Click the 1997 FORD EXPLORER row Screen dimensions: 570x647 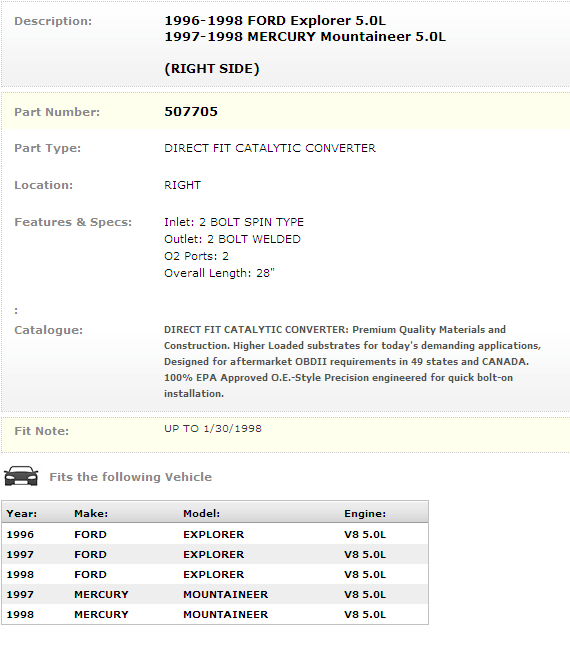pyautogui.click(x=215, y=554)
